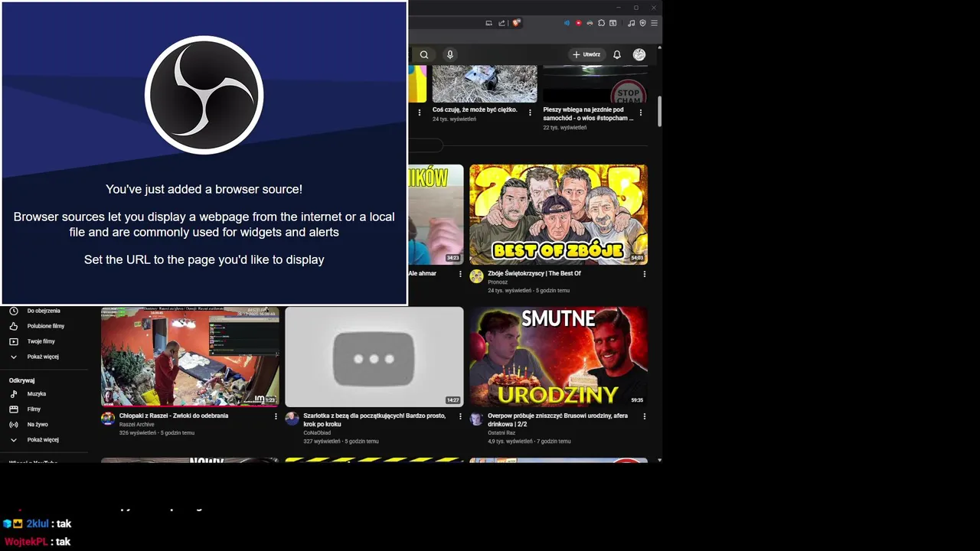Click the WojtekPL username in chat

(26, 542)
